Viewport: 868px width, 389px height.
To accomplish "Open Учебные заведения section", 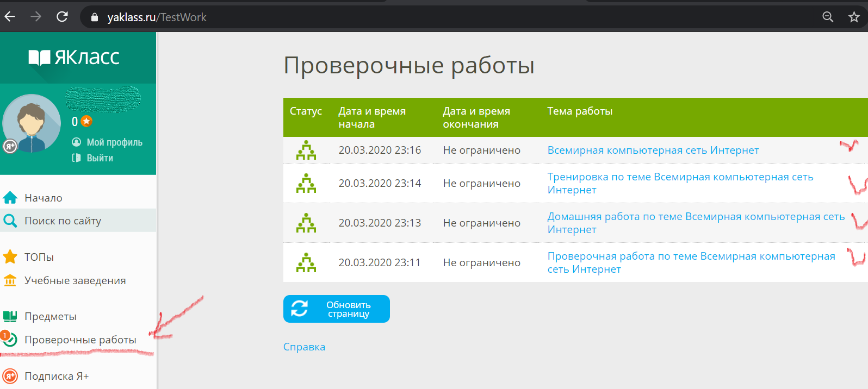I will (75, 280).
